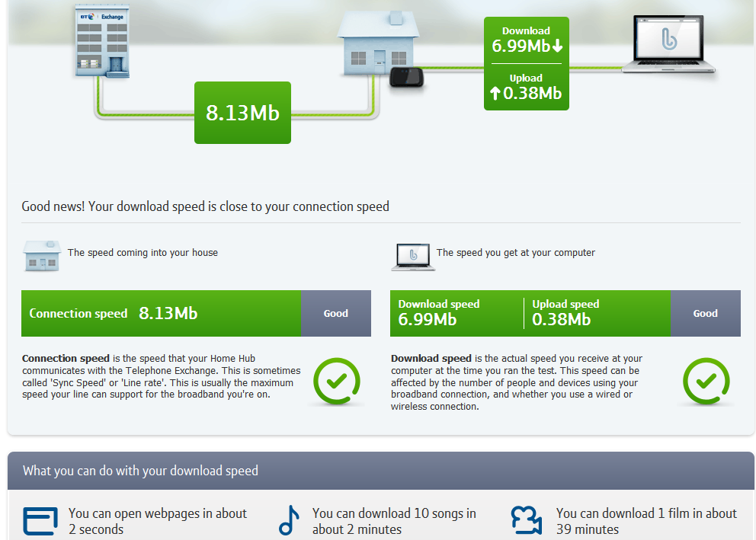The height and width of the screenshot is (540, 756).
Task: Click the Good badge beside Upload speed
Action: [x=705, y=313]
